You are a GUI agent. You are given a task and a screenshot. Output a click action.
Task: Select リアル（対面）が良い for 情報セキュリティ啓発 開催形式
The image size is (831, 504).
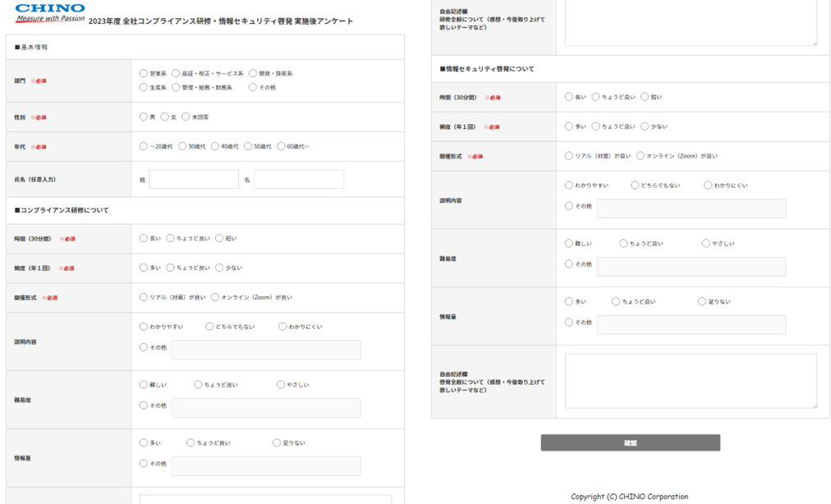568,155
